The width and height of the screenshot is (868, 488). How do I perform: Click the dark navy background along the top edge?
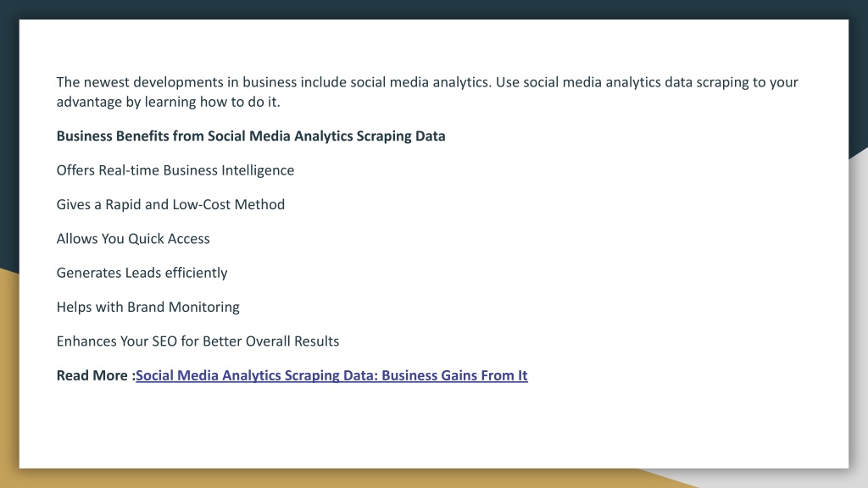434,8
